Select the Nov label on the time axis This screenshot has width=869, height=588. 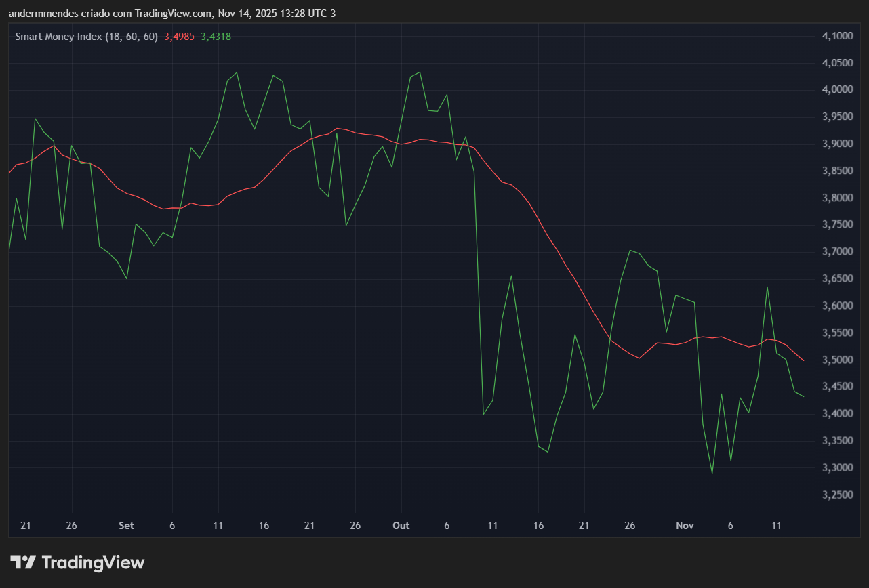685,526
